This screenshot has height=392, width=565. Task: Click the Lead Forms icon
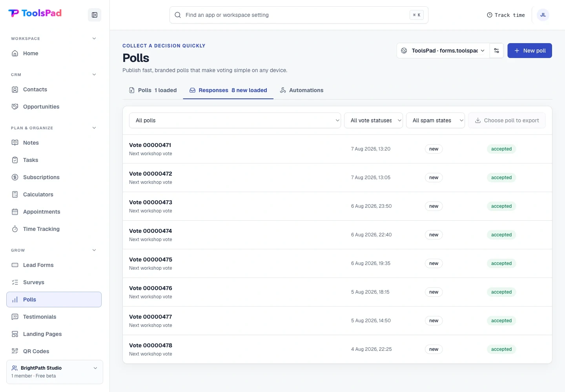(15, 265)
